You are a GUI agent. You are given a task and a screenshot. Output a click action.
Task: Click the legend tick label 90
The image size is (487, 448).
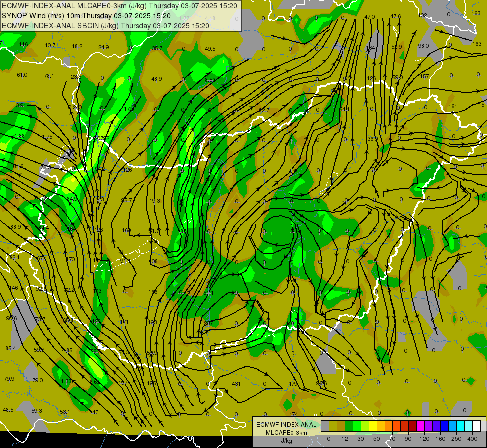click(x=408, y=439)
